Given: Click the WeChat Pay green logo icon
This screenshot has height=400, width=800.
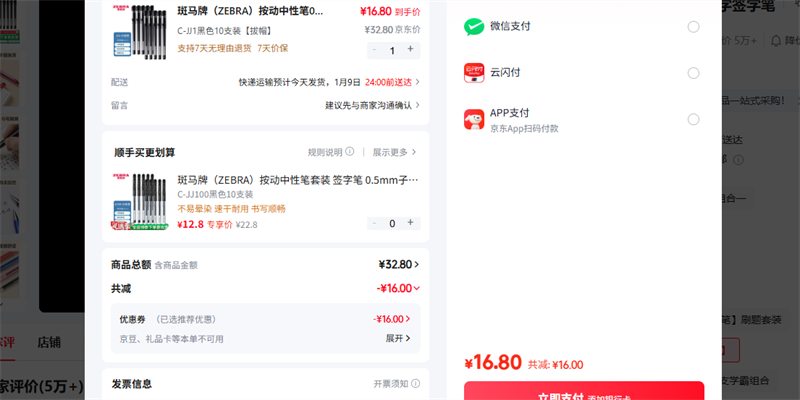Looking at the screenshot, I should pyautogui.click(x=473, y=27).
